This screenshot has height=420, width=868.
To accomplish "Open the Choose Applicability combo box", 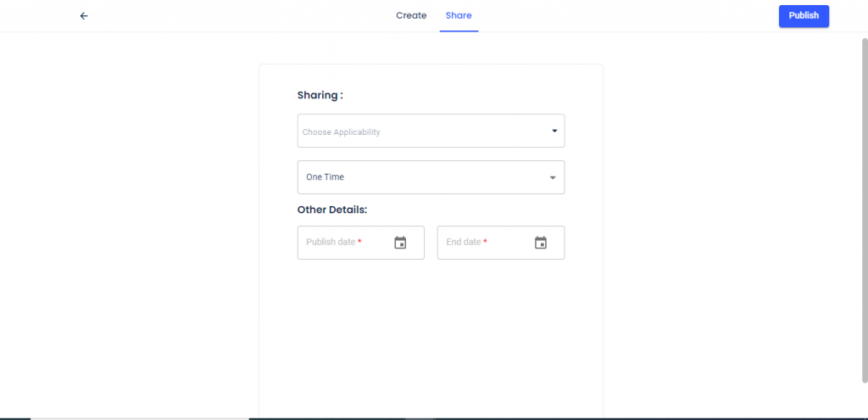I will 431,131.
